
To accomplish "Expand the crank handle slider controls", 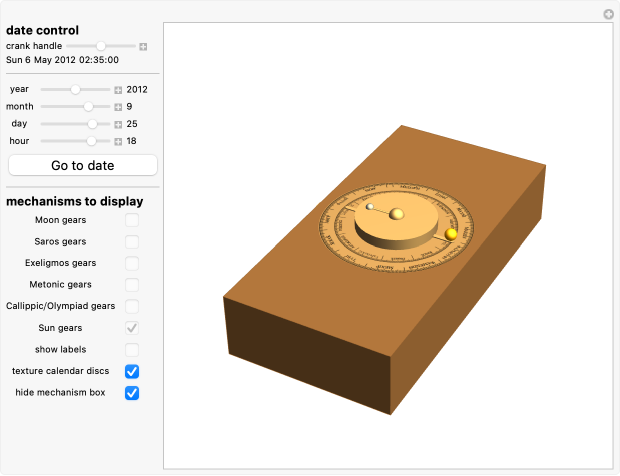I will [143, 46].
